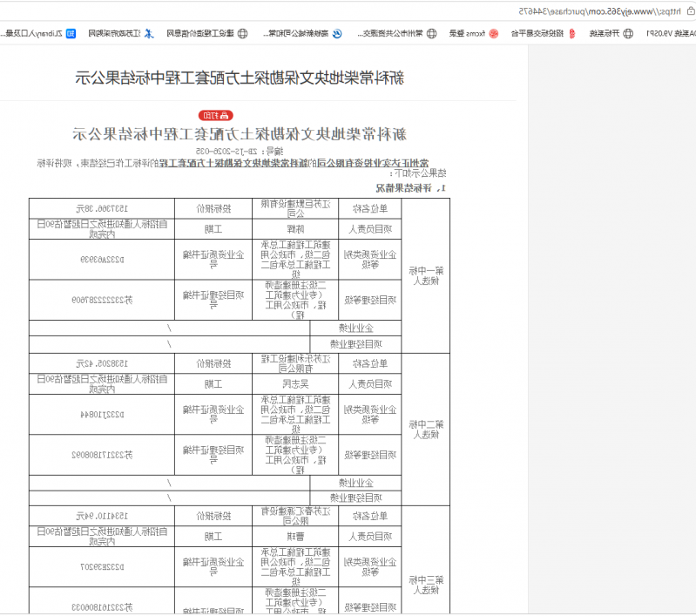Viewport: 696px width, 616px height.
Task: Open the 江苏政府采购网 bookmark
Action: 121,33
